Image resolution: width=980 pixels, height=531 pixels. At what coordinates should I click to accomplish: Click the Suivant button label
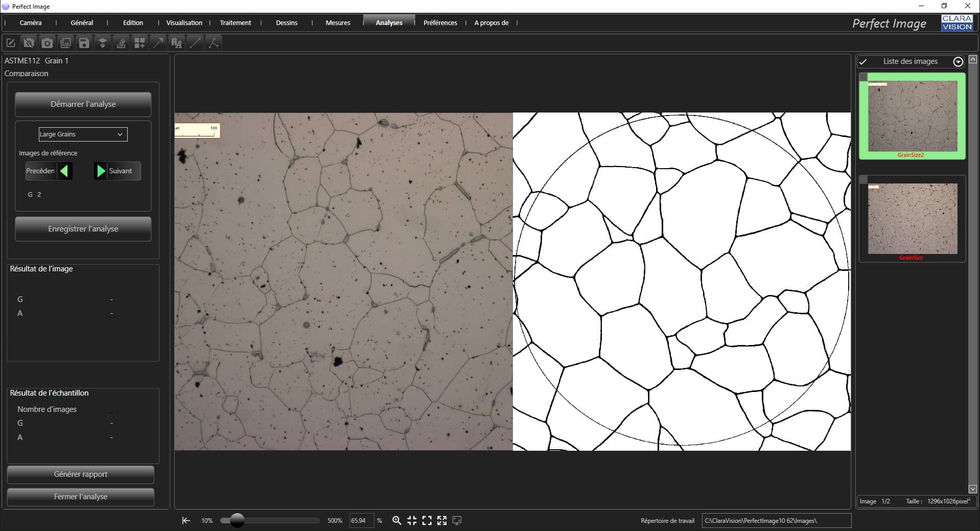(x=121, y=171)
